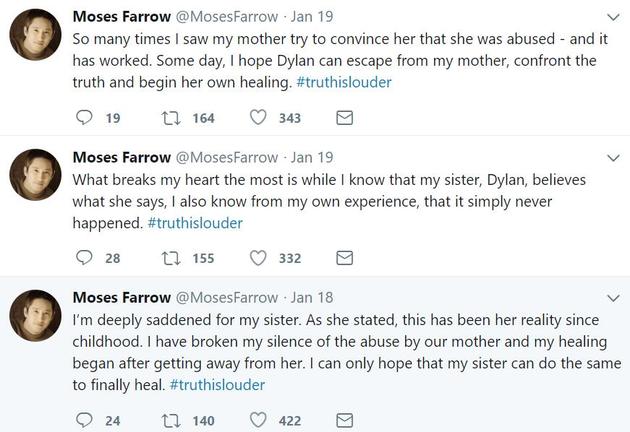The height and width of the screenshot is (432, 630).
Task: Like the tweet with 332 likes
Action: pos(258,258)
